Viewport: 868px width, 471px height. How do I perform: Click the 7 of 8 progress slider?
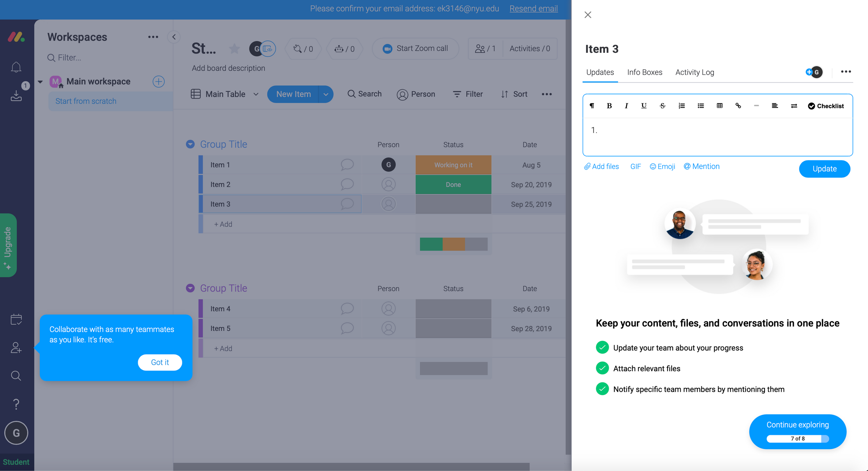tap(797, 438)
